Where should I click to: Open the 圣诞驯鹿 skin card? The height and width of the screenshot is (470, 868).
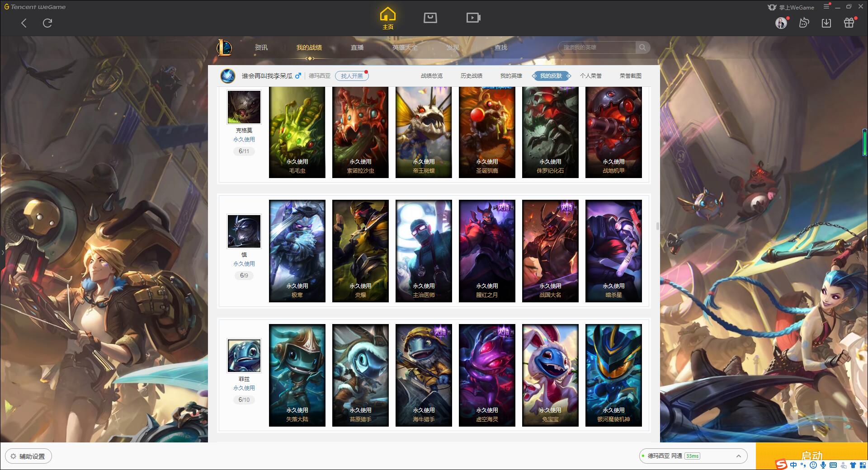coord(487,132)
